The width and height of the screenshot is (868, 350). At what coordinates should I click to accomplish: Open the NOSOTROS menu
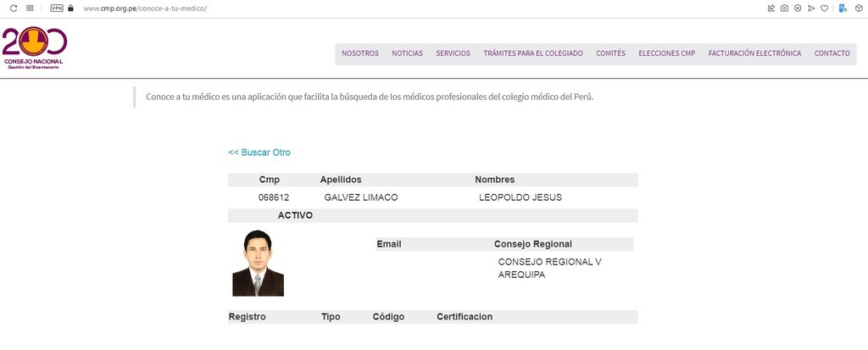[360, 53]
